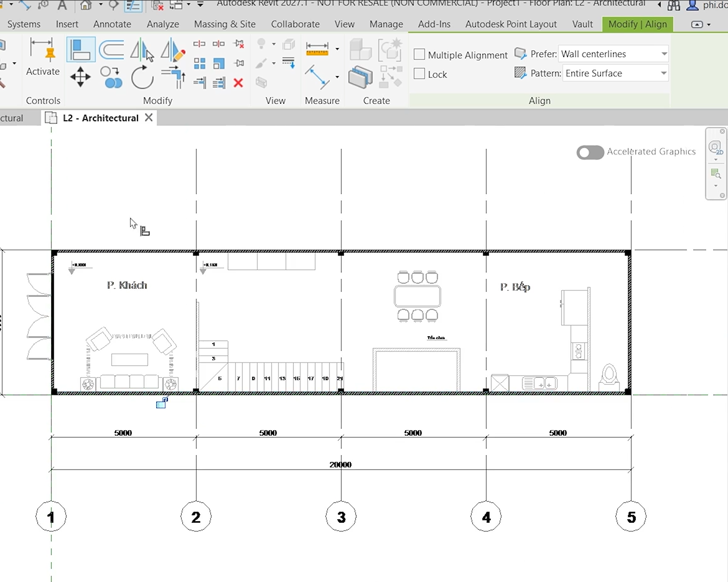Switch to the Massing & Site tab

pyautogui.click(x=225, y=24)
